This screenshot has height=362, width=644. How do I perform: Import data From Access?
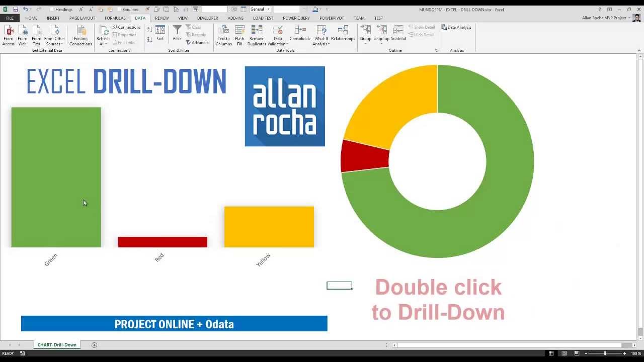[9, 35]
